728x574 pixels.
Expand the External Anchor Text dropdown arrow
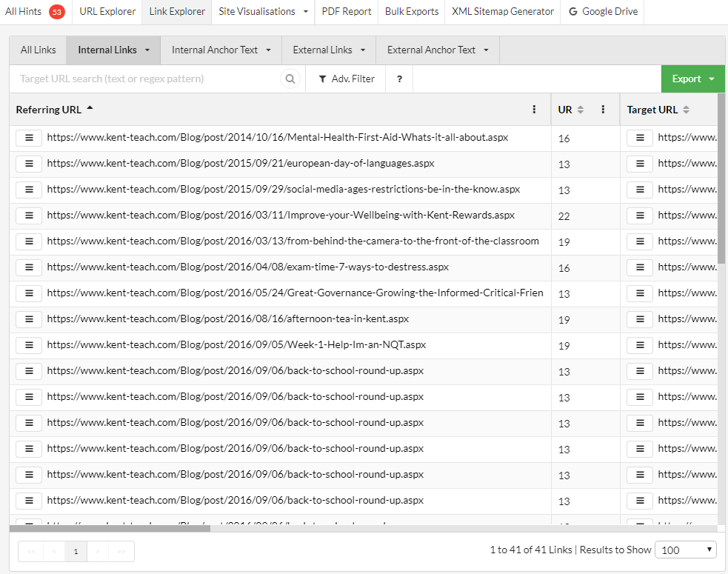click(x=486, y=50)
